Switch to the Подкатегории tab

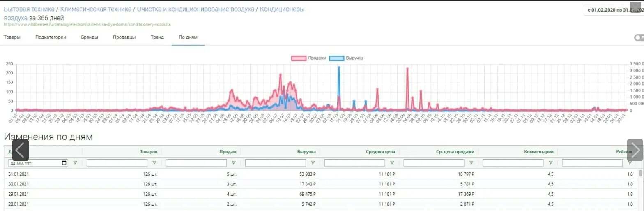click(x=51, y=37)
